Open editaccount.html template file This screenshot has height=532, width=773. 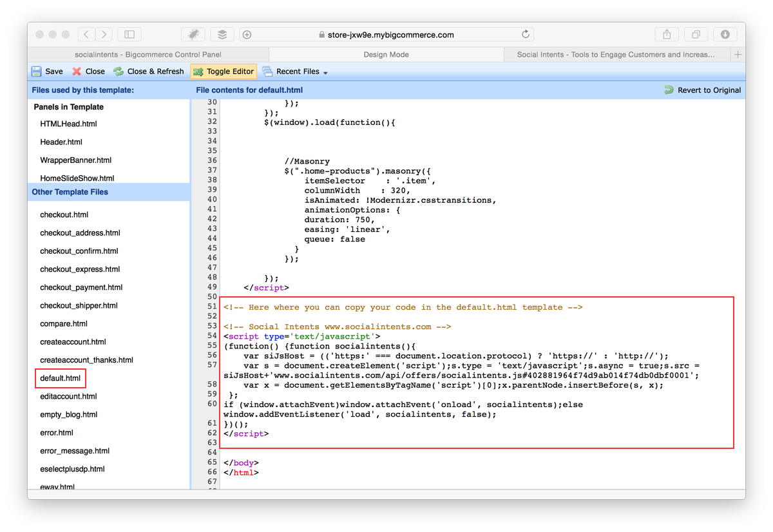coord(68,396)
